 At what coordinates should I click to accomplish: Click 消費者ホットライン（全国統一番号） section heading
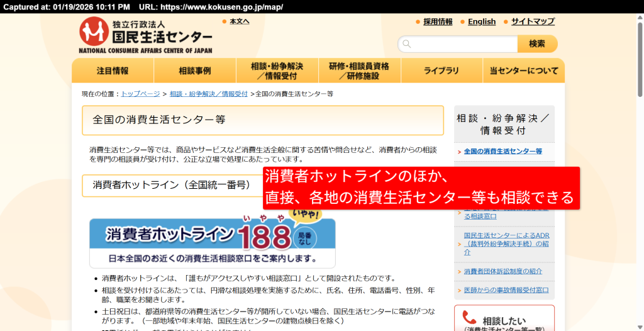(x=172, y=186)
